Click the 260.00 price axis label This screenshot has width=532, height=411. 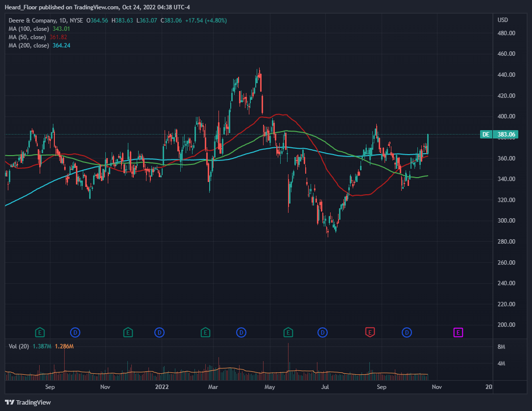click(x=507, y=263)
